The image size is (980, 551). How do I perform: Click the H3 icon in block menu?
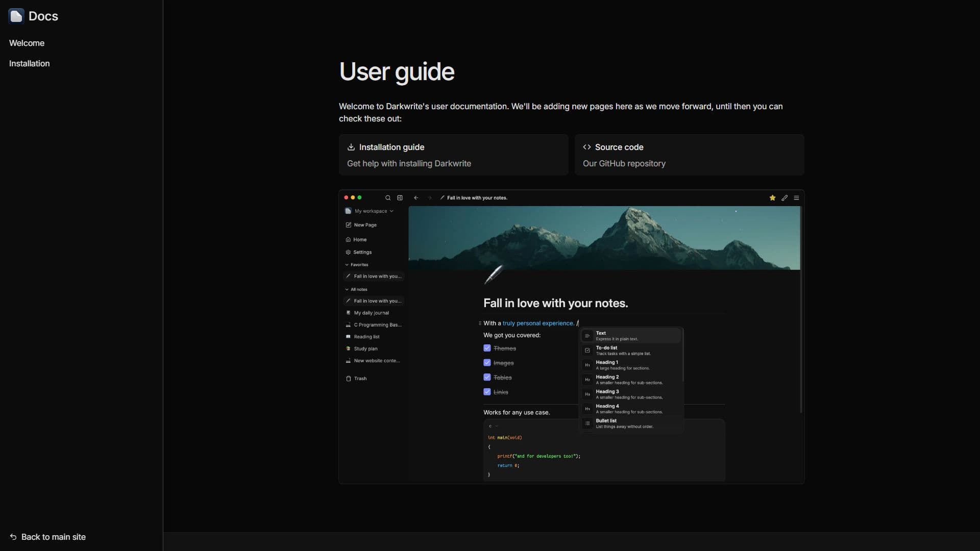(587, 394)
